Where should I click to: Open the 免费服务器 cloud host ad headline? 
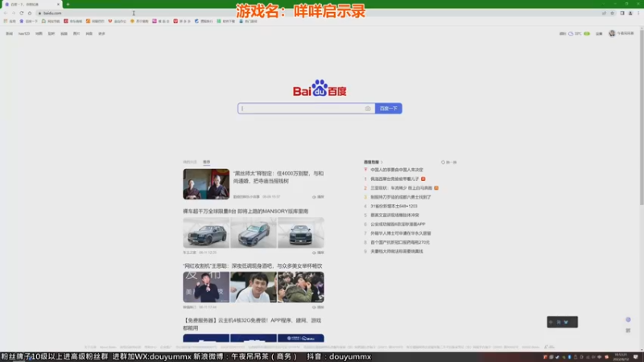[252, 324]
